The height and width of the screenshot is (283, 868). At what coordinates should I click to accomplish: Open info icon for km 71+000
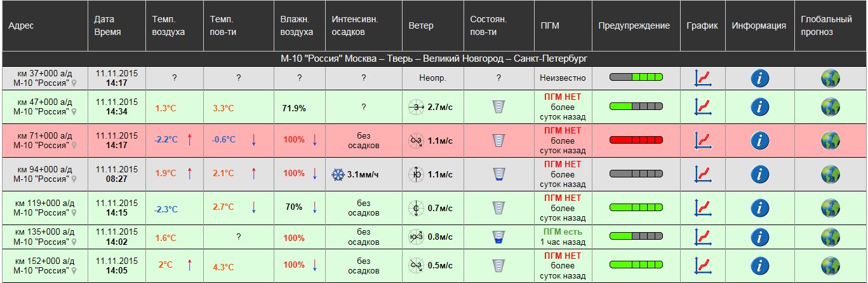tap(759, 141)
